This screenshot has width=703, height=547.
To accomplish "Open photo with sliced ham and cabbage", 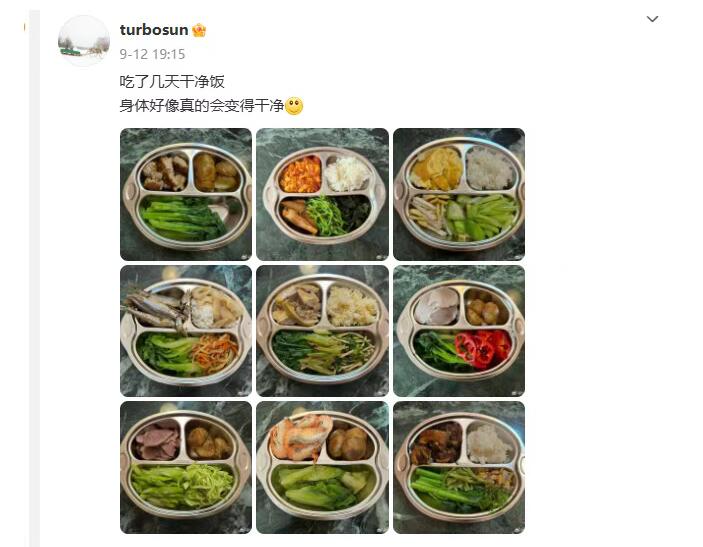I will point(186,468).
